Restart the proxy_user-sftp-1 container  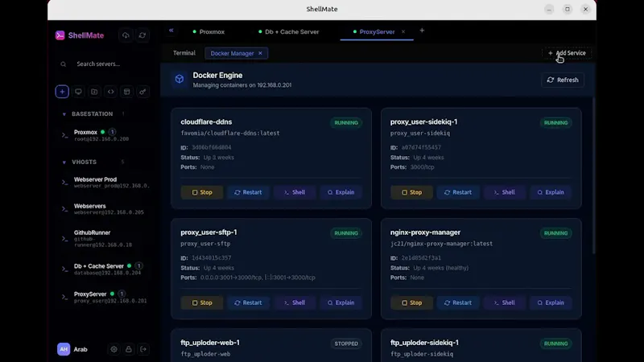[x=248, y=302]
